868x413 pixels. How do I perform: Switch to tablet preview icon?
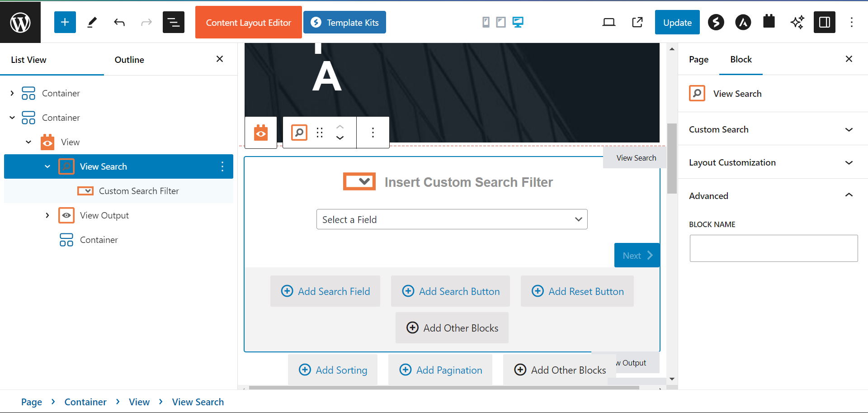point(501,22)
